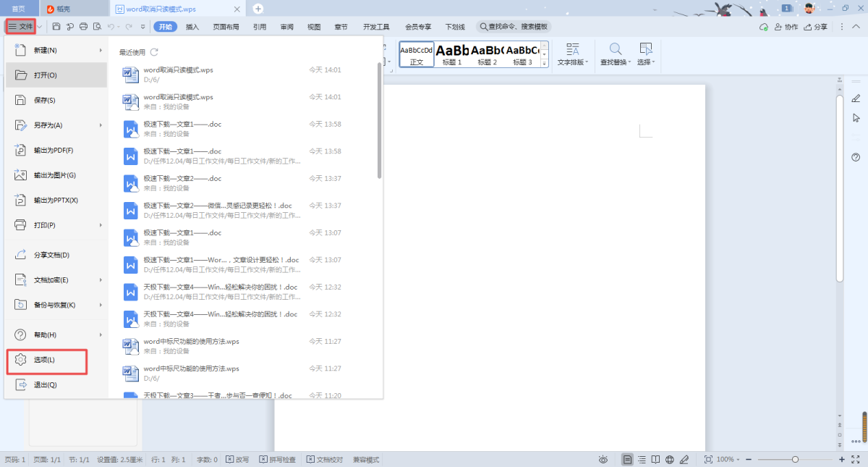This screenshot has width=868, height=467.
Task: Switch to the 插入 ribbon tab
Action: click(192, 27)
